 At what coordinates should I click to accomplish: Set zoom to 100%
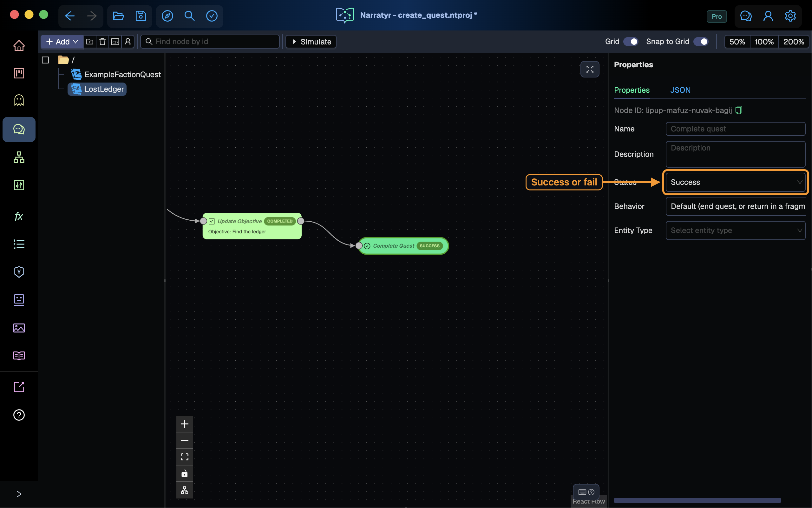pos(764,42)
